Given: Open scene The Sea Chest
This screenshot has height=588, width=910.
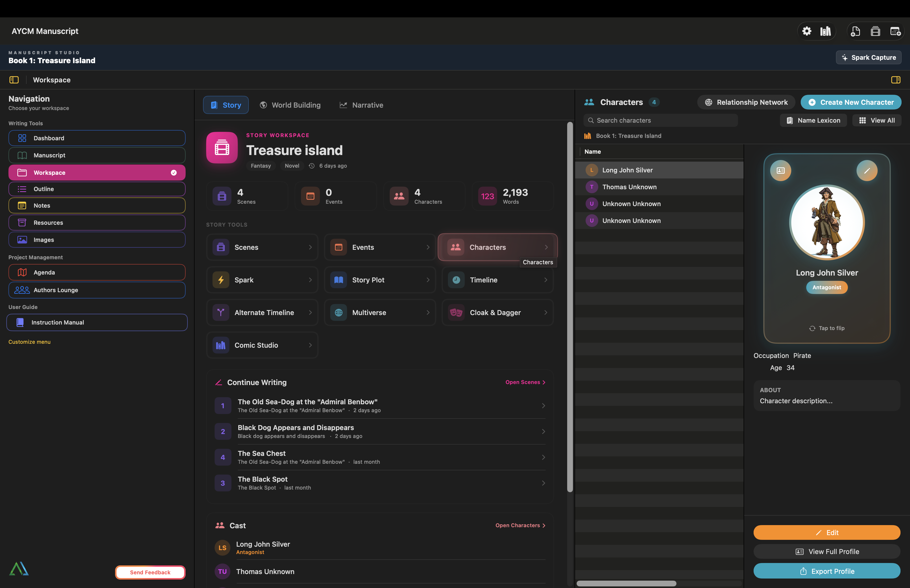Looking at the screenshot, I should 380,457.
